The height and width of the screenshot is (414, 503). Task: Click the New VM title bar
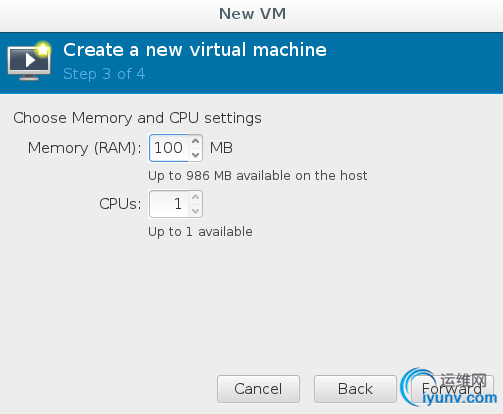(x=252, y=14)
